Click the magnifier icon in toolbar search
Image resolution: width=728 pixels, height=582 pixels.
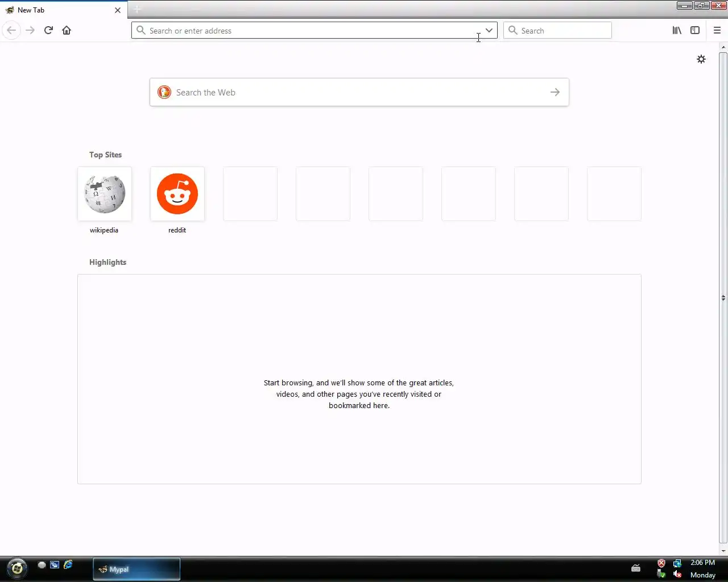[513, 30]
